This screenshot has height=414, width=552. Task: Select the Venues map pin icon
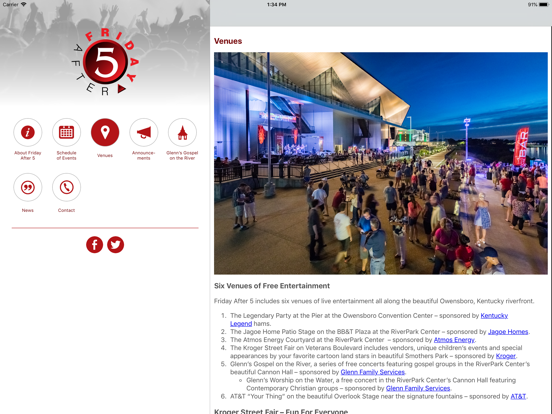(105, 132)
